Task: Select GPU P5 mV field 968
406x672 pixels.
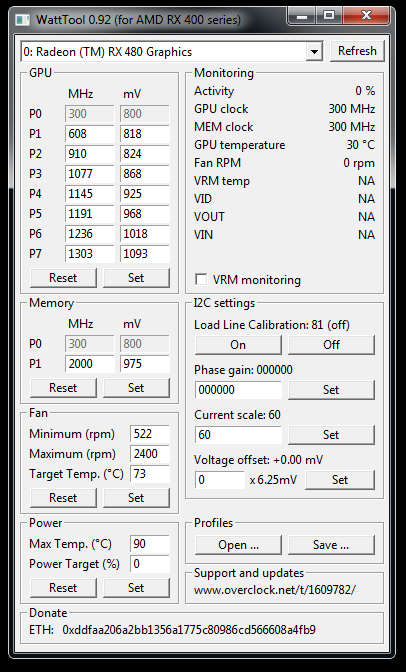Action: (145, 214)
